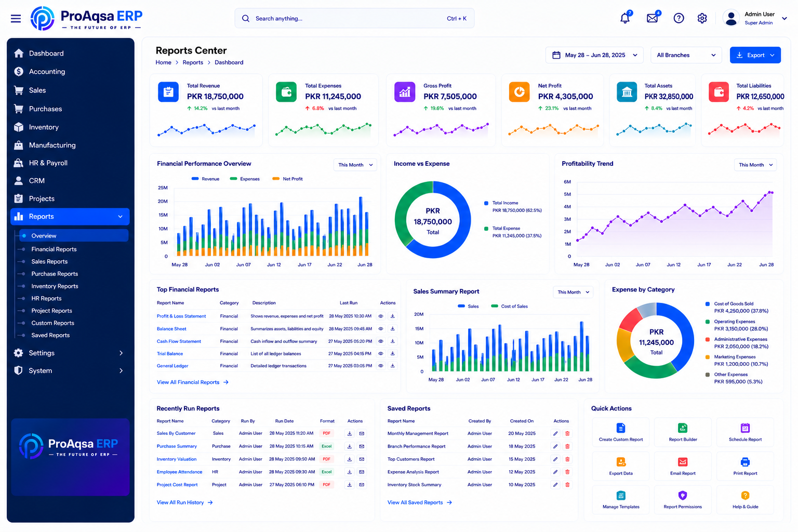View the Balance Sheet eye icon
This screenshot has width=798, height=532.
tap(381, 329)
